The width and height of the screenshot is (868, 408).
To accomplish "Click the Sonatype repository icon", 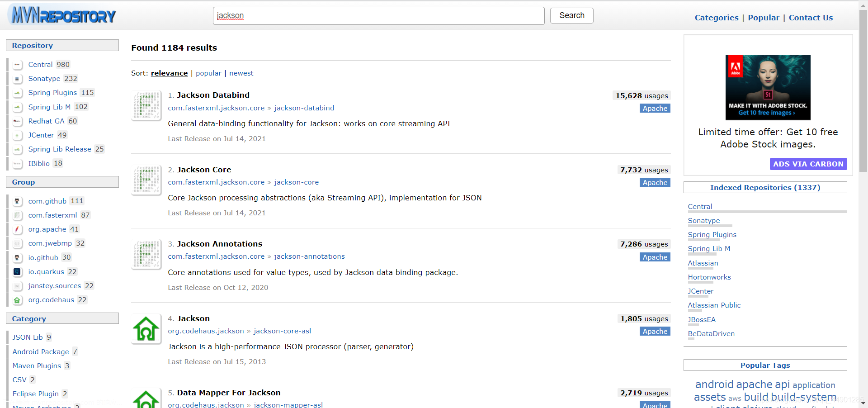I will (x=17, y=79).
